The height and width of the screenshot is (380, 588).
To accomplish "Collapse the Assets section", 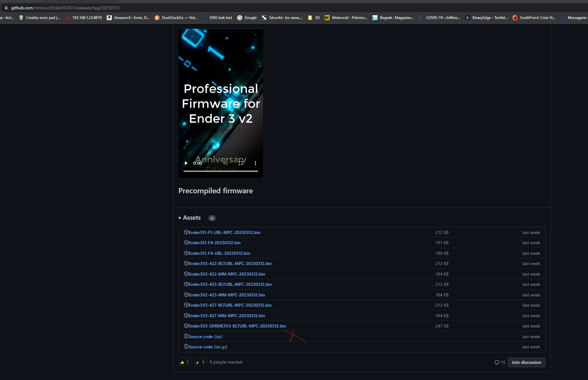I will coord(189,218).
